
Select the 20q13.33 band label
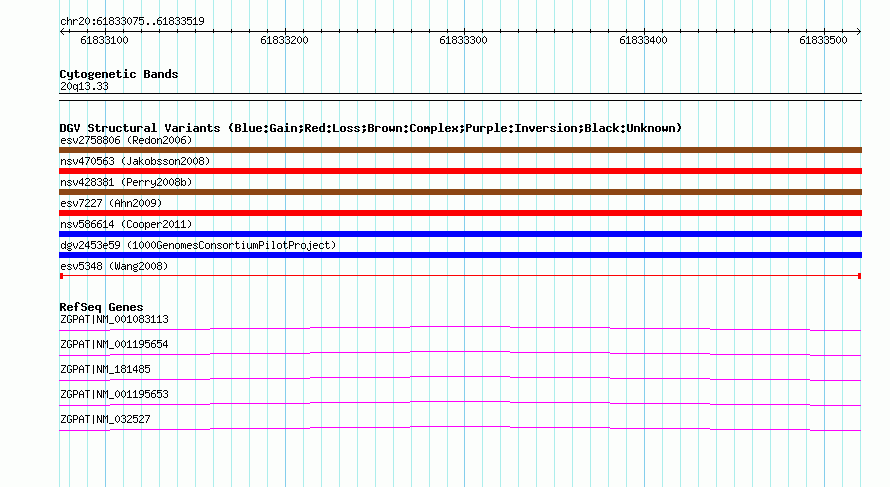(84, 87)
